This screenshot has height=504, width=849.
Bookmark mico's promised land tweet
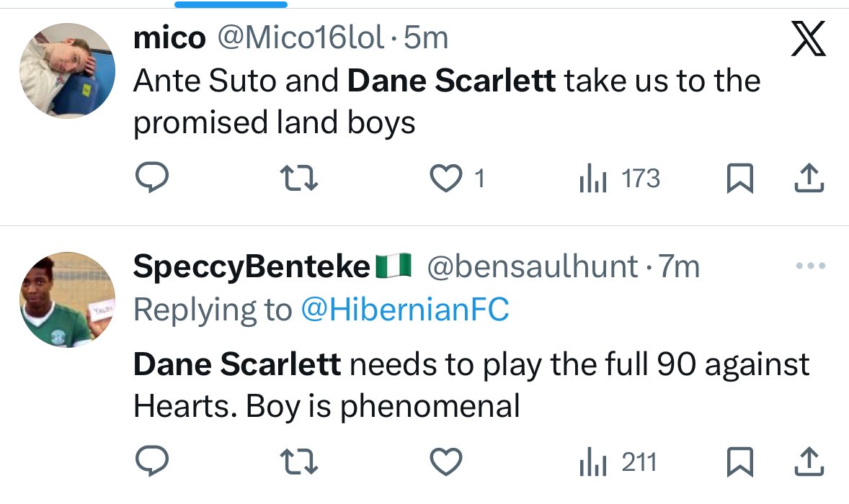pyautogui.click(x=739, y=178)
